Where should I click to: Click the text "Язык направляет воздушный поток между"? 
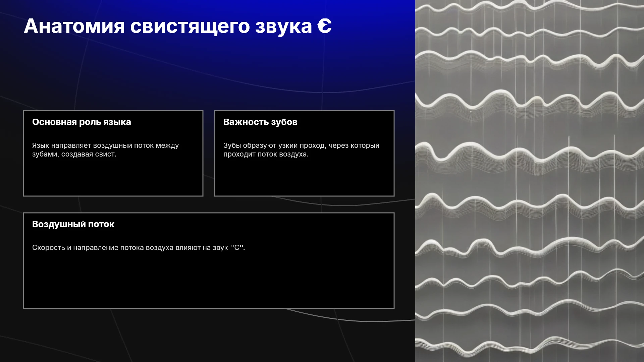(105, 145)
